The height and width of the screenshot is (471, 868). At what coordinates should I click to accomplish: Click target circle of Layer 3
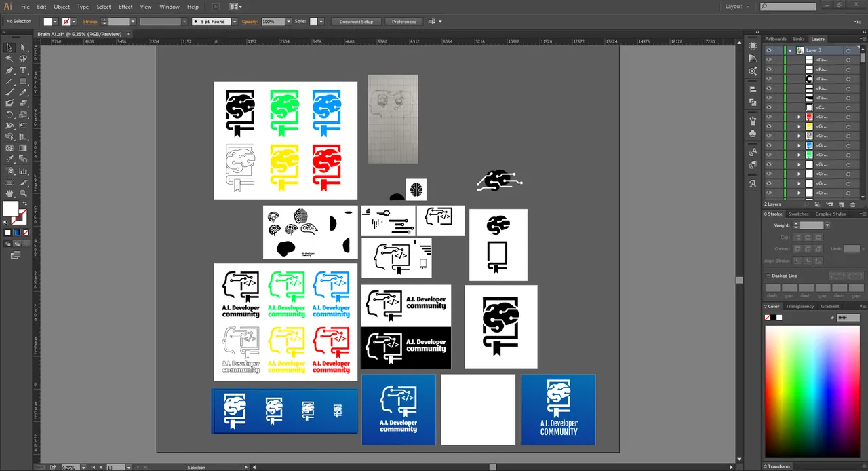coord(848,50)
